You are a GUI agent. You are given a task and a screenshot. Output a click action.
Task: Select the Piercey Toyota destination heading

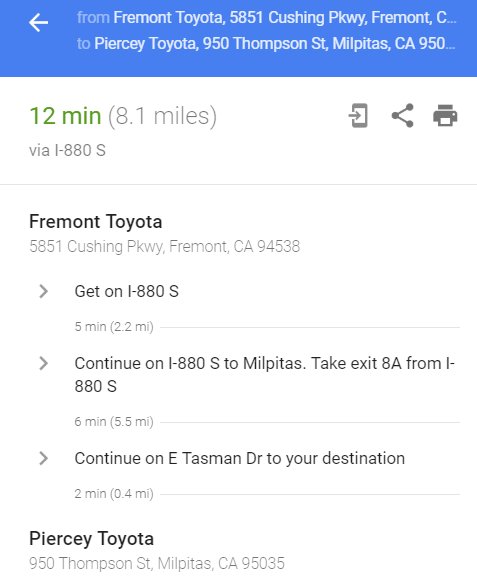tap(92, 538)
